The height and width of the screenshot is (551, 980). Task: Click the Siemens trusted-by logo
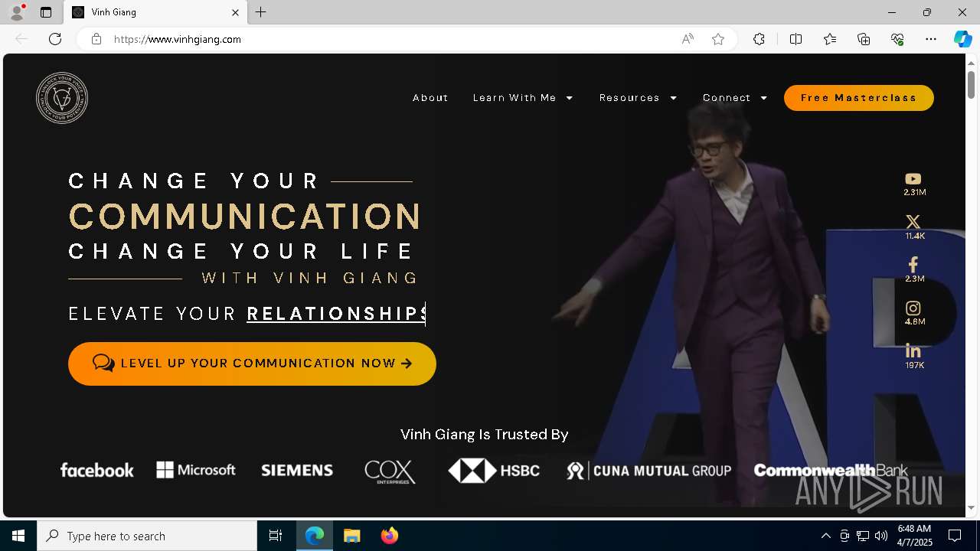click(297, 471)
